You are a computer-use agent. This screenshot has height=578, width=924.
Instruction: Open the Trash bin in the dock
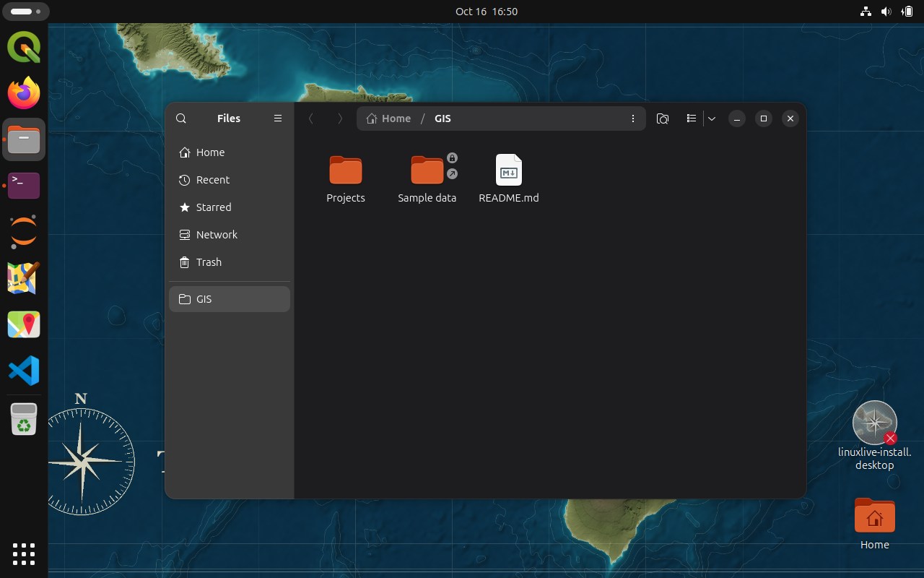pos(24,419)
